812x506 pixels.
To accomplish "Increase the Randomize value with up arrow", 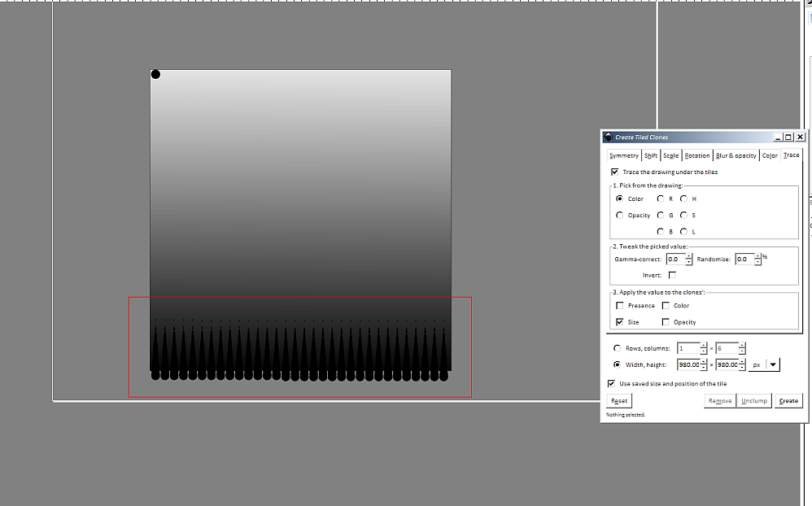I will coord(758,256).
